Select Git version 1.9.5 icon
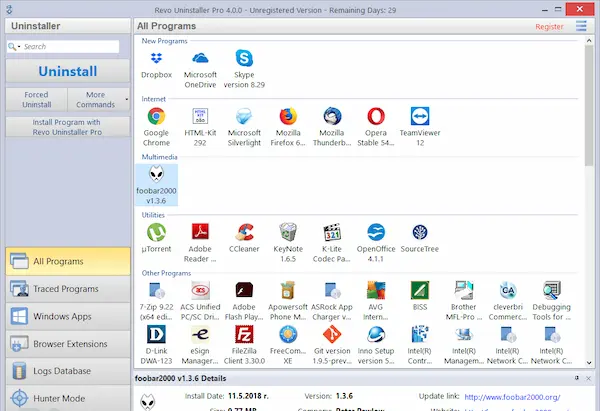 tap(332, 334)
